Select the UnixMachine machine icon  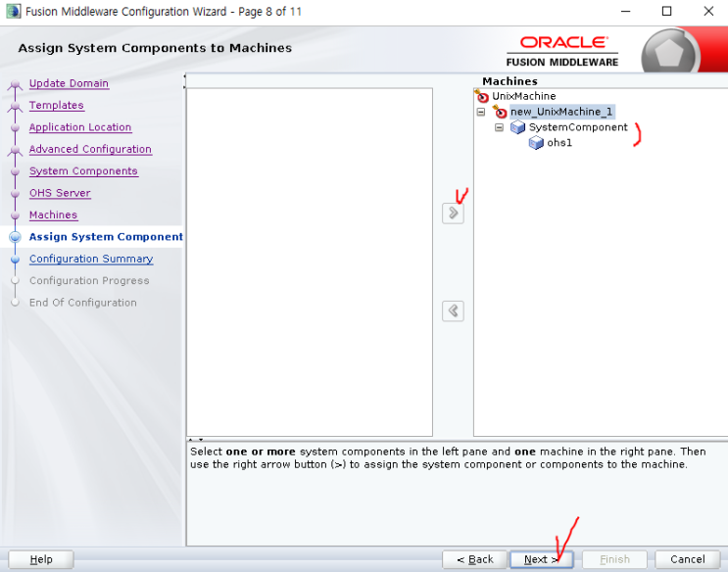click(x=482, y=96)
